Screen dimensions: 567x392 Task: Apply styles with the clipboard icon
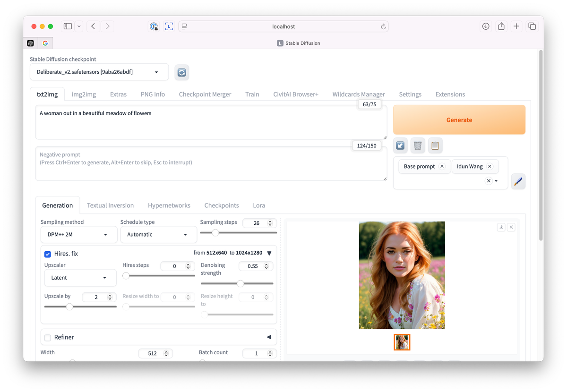click(x=435, y=145)
